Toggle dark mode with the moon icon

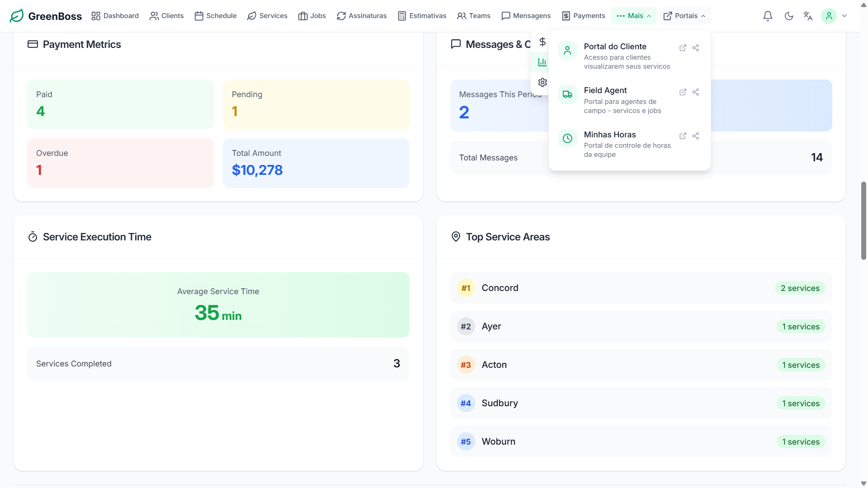[789, 16]
